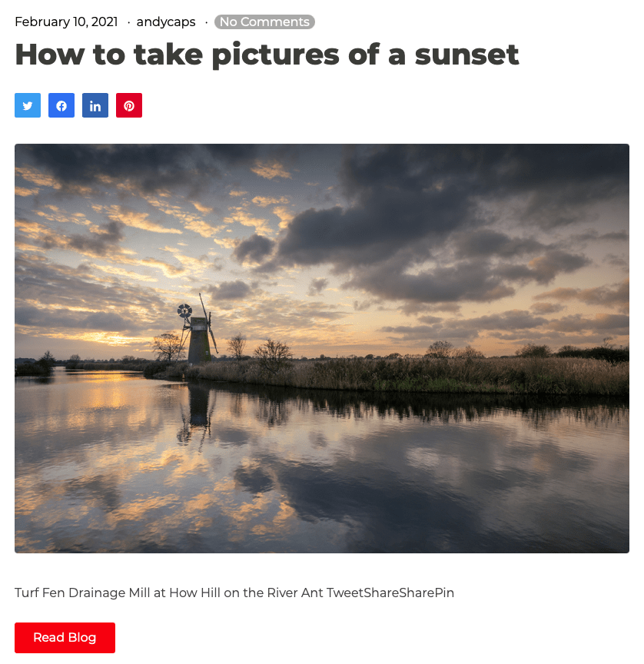
Task: Pin the post with the Pinterest icon
Action: [x=129, y=105]
